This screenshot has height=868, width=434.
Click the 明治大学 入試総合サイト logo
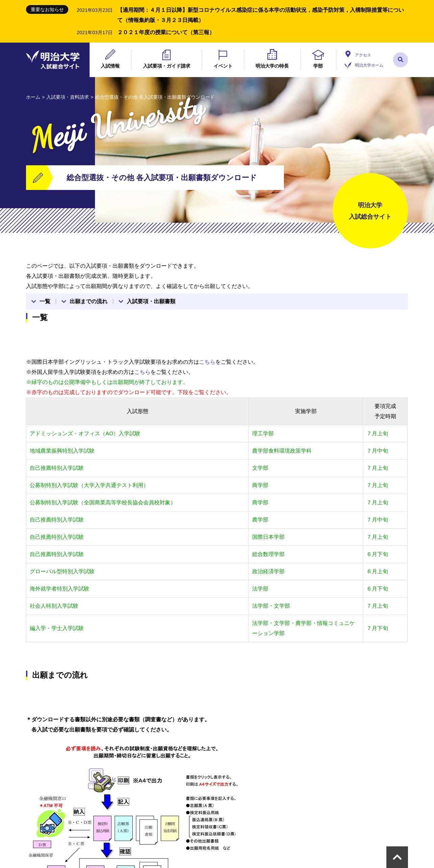(x=53, y=60)
